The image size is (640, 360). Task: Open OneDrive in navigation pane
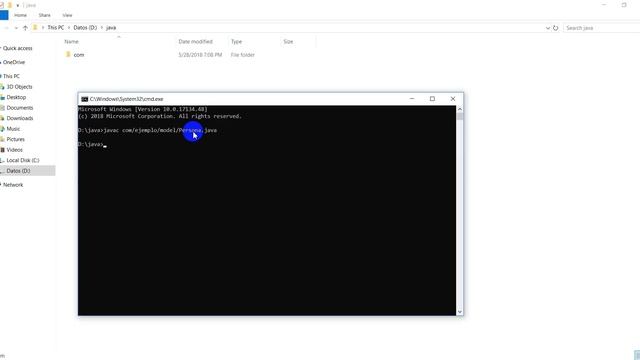coord(14,62)
